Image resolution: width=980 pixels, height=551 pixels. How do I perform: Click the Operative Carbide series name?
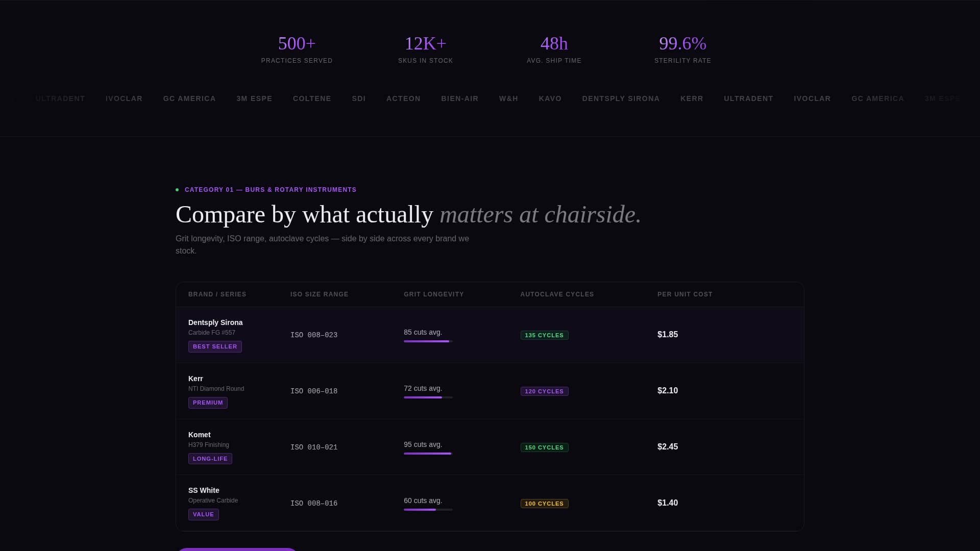point(213,500)
